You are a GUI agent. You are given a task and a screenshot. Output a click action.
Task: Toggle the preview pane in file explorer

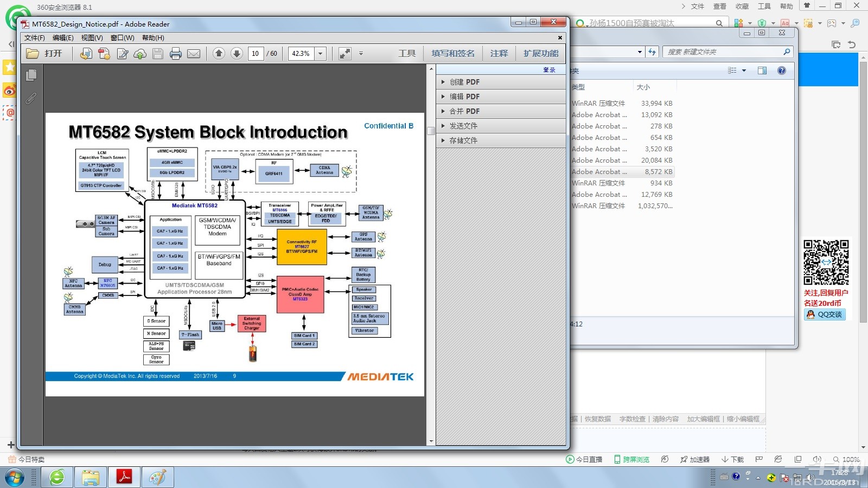tap(762, 70)
